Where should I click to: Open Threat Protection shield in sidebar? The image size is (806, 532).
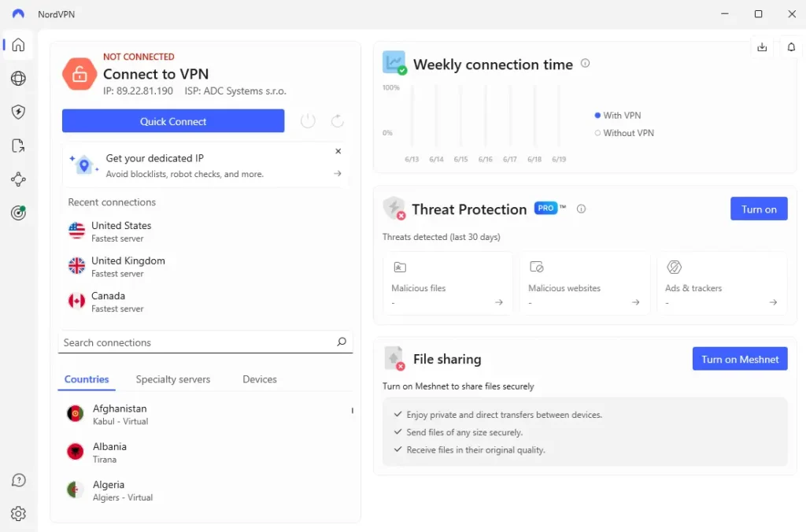[18, 112]
